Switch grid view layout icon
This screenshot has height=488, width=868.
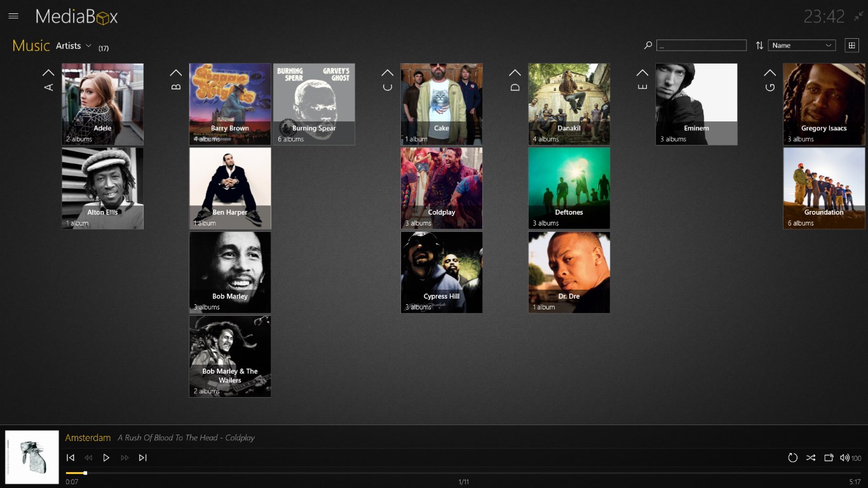click(x=852, y=45)
